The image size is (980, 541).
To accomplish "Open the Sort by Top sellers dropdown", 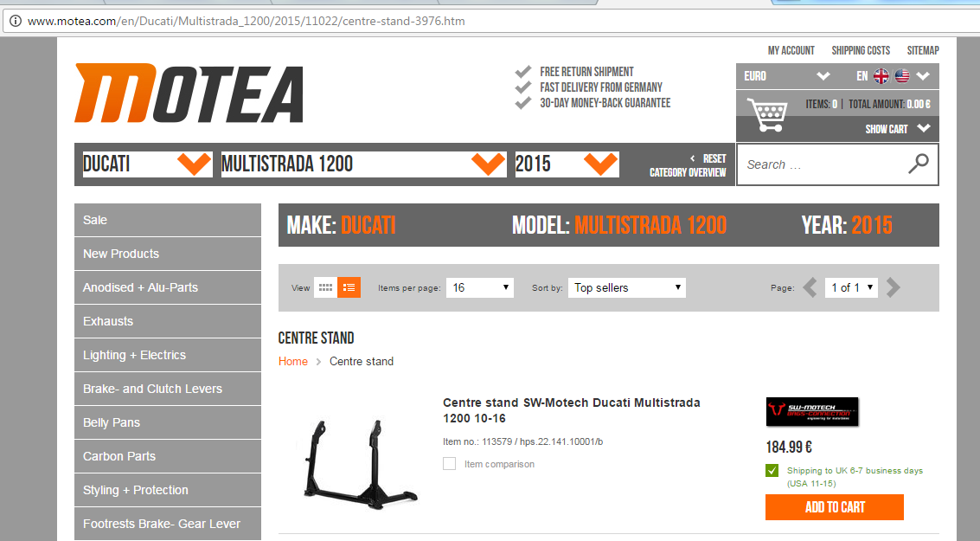I will (x=627, y=287).
